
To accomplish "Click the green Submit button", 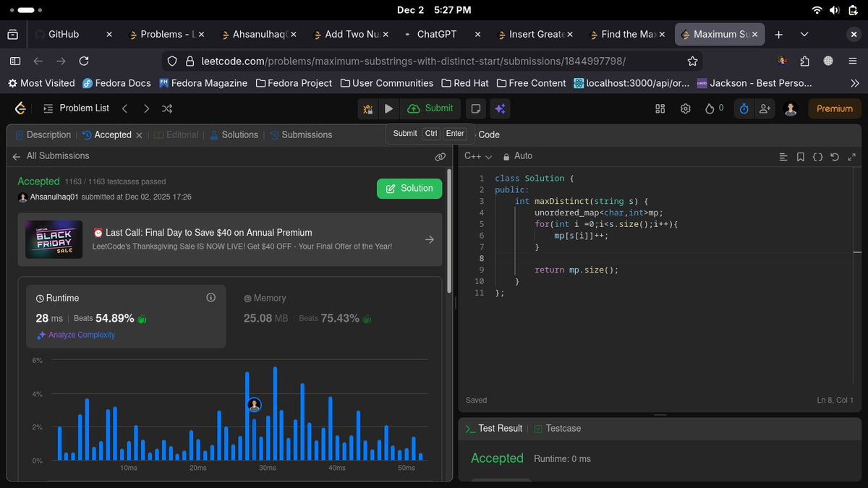I will pos(430,108).
